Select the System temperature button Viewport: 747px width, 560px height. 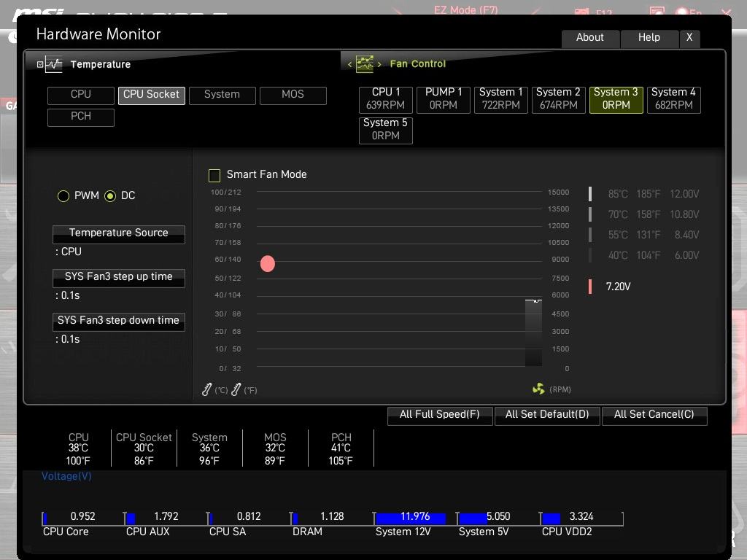pos(222,95)
